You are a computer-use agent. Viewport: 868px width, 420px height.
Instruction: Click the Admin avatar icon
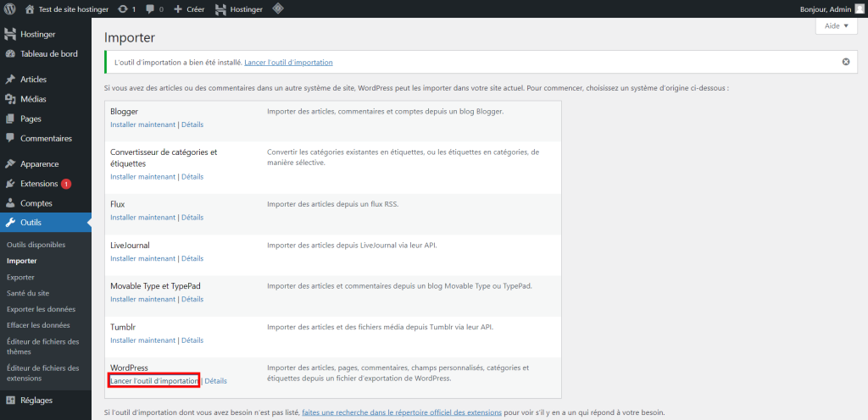(858, 9)
